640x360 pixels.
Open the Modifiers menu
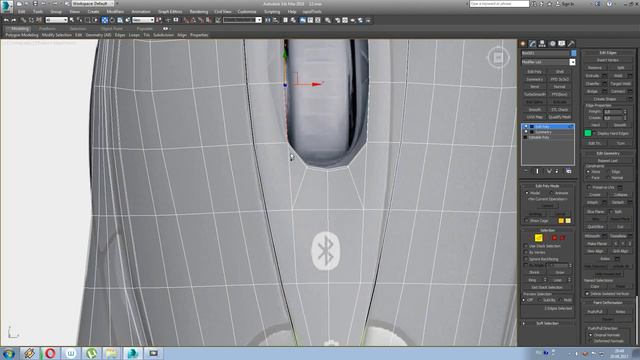115,12
